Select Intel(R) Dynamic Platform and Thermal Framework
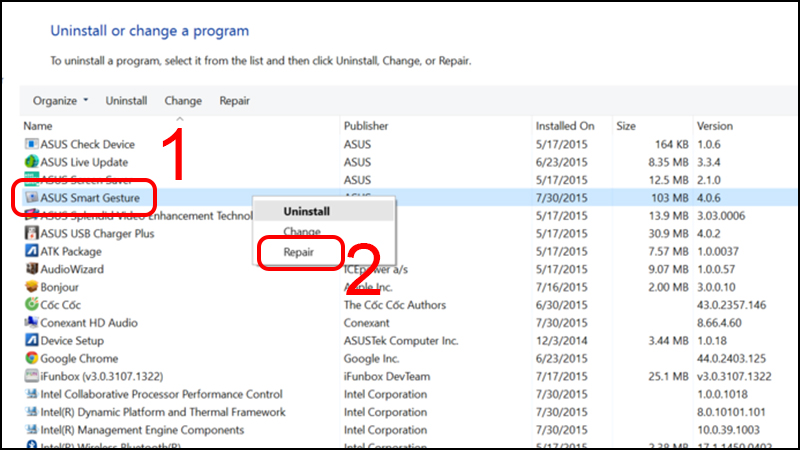This screenshot has width=800, height=450. (163, 412)
